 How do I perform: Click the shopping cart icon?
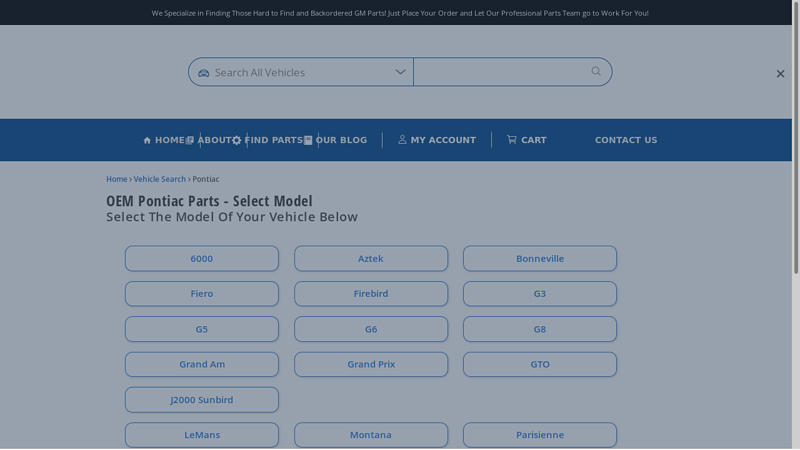512,140
